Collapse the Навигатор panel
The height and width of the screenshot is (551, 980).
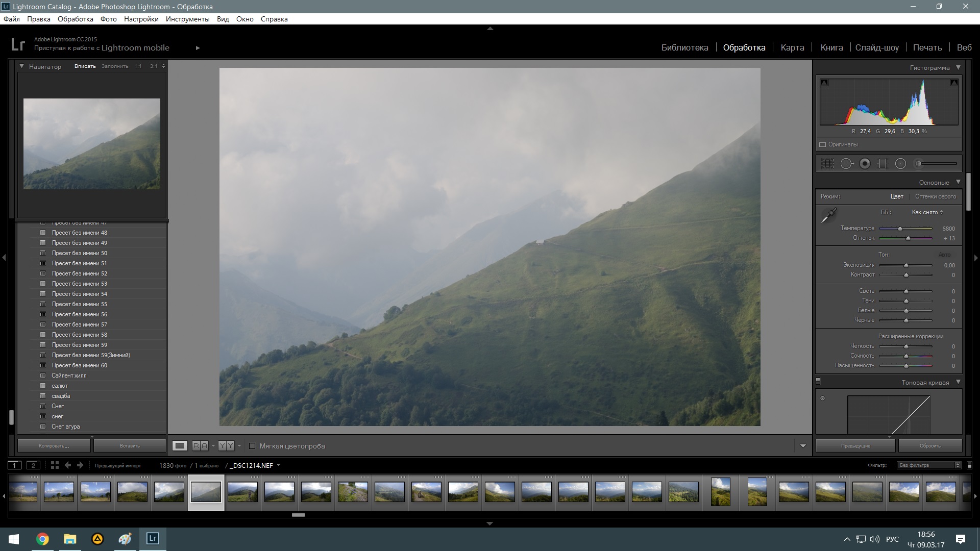(x=21, y=66)
